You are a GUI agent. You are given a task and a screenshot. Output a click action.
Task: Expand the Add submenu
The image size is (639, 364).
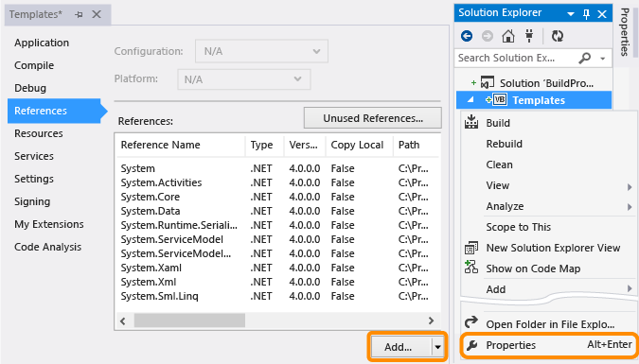(630, 288)
